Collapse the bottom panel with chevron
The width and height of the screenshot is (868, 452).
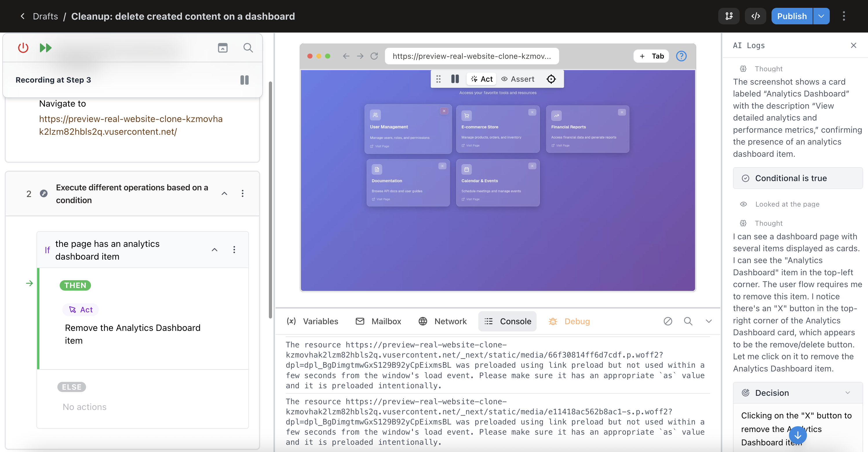[709, 321]
